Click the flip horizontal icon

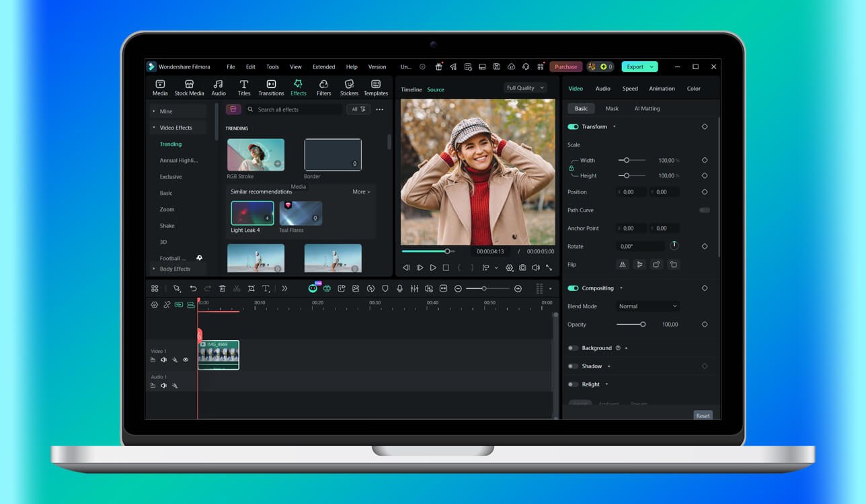click(623, 265)
